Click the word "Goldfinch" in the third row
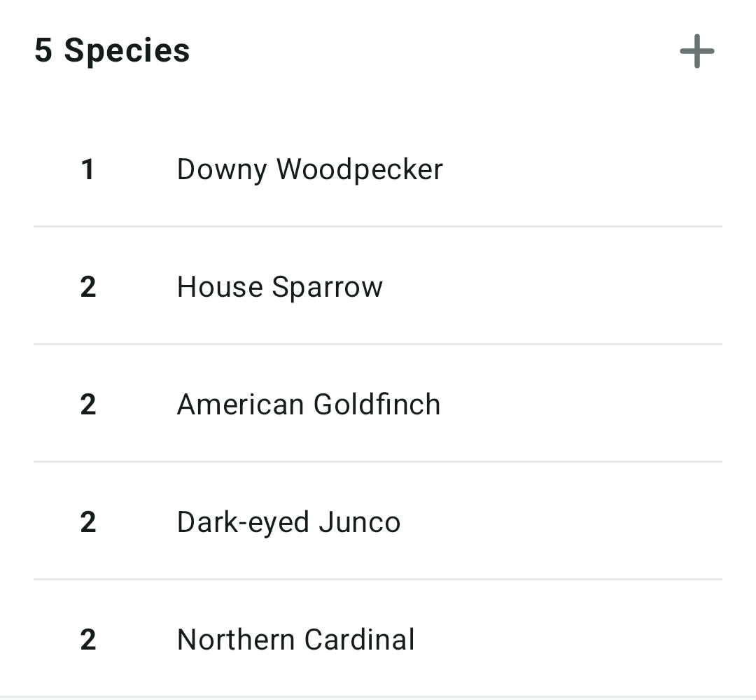 (x=377, y=405)
